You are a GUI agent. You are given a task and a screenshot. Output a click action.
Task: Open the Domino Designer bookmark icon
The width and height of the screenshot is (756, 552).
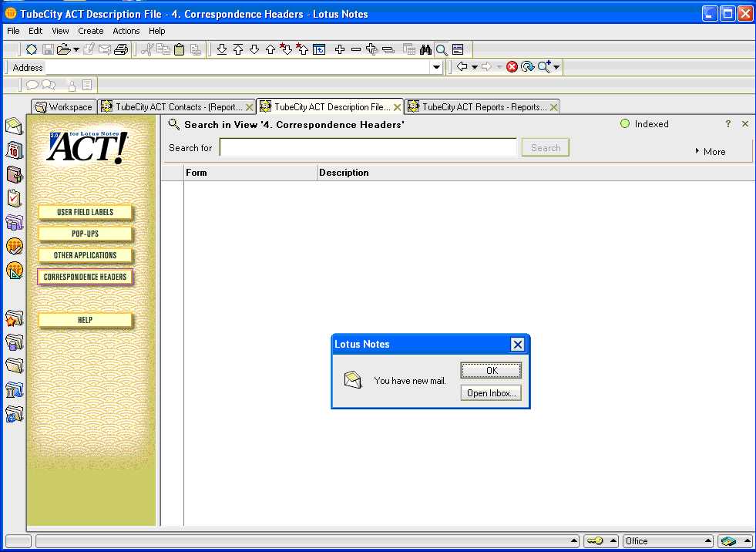pos(14,270)
